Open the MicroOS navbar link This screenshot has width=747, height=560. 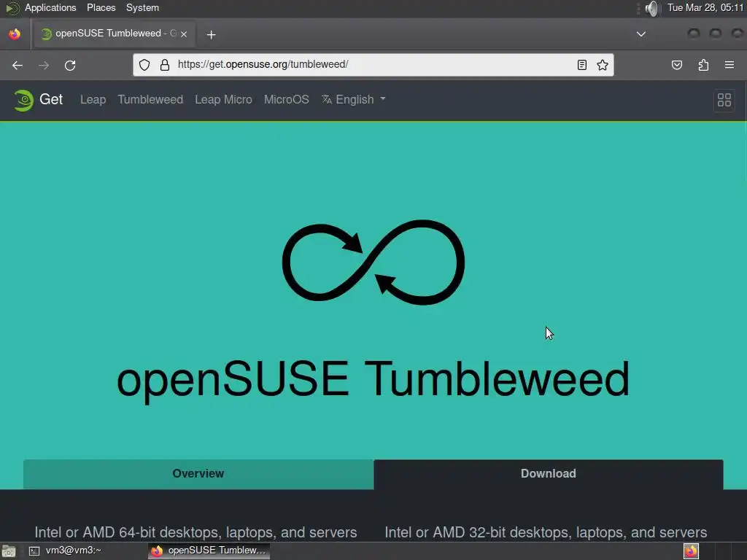pyautogui.click(x=286, y=99)
